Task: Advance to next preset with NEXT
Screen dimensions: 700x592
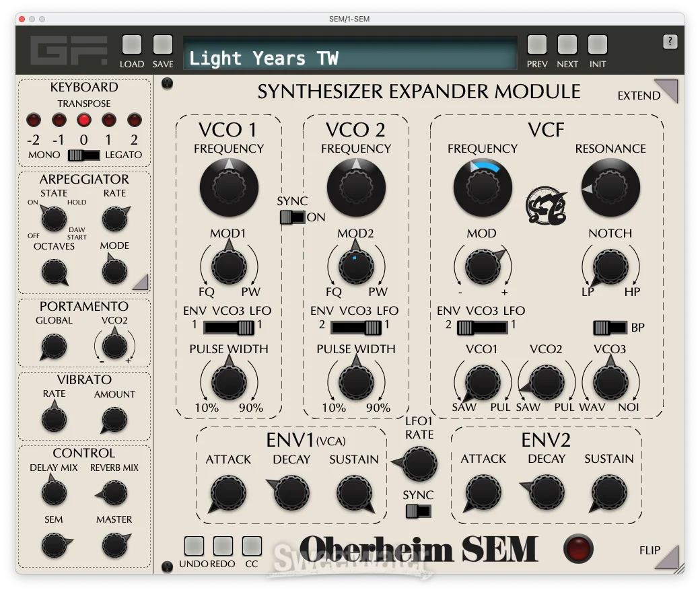Action: (567, 46)
